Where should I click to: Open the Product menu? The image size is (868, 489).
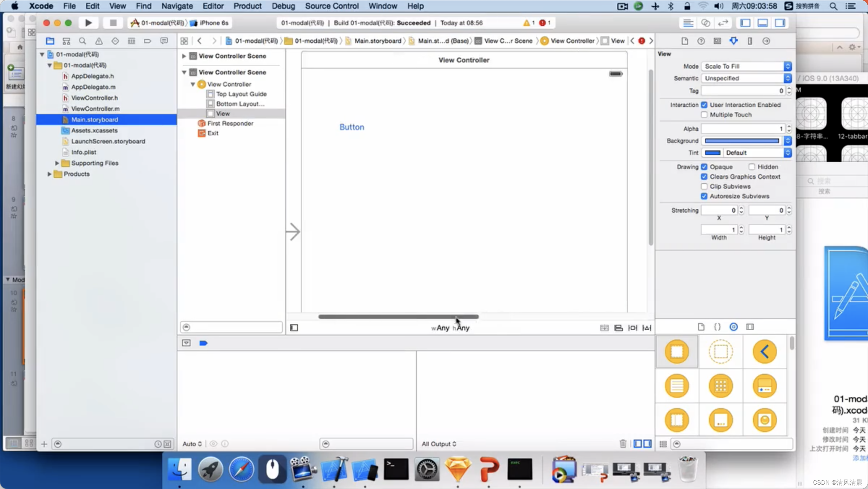[x=247, y=6]
